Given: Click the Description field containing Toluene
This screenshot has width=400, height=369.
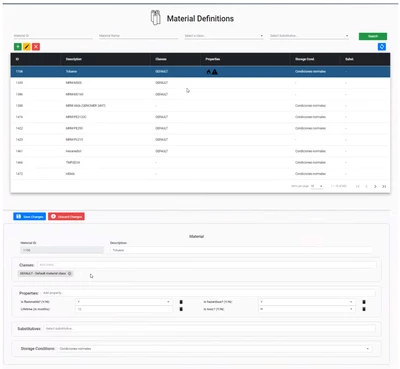Looking at the screenshot, I should tap(241, 250).
